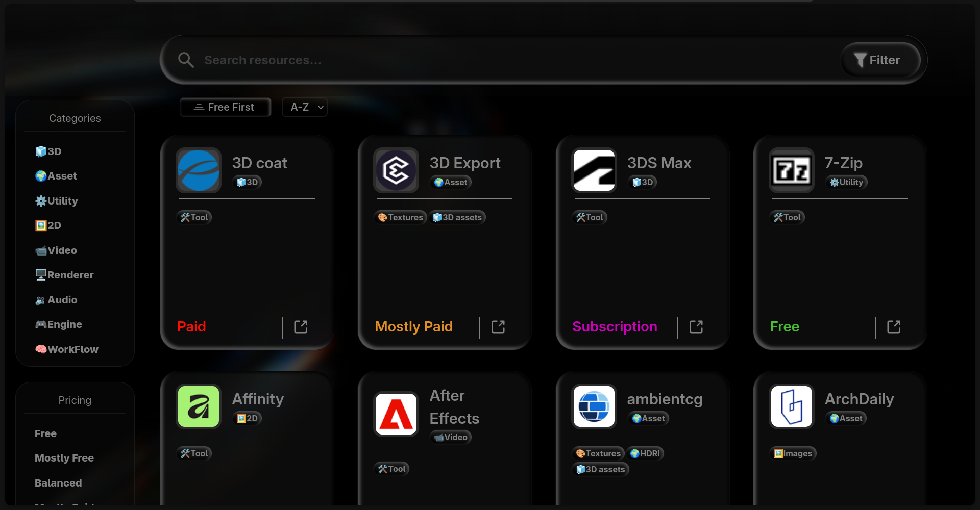This screenshot has width=980, height=510.
Task: Click the Free label on 7-Zip card
Action: 785,327
